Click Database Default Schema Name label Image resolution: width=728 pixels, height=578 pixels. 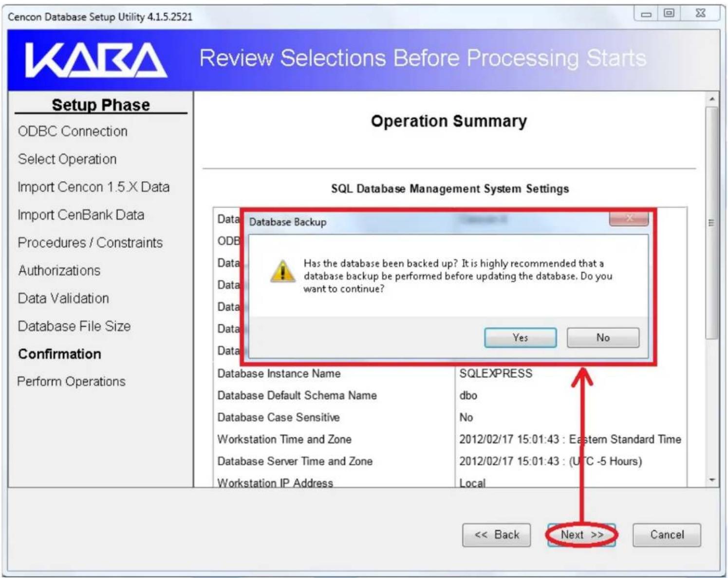pos(297,395)
